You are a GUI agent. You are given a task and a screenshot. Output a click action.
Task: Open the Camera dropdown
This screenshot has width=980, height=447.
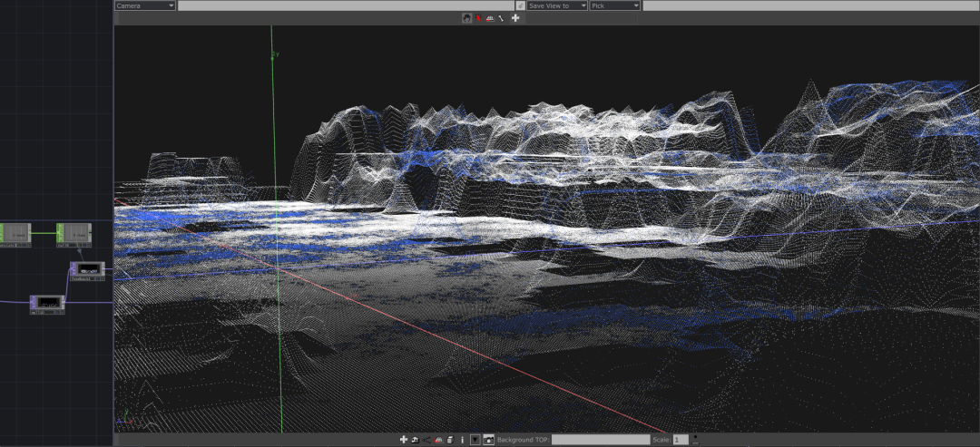point(145,5)
